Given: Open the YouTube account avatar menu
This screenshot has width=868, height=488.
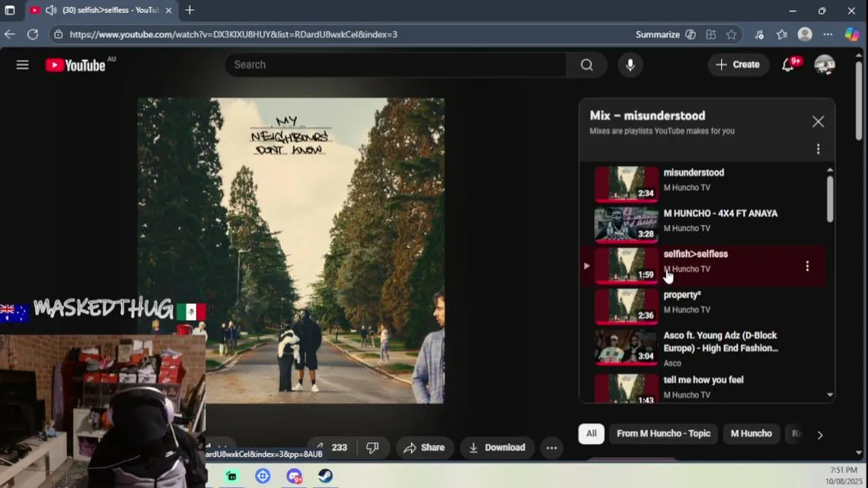Looking at the screenshot, I should [825, 64].
